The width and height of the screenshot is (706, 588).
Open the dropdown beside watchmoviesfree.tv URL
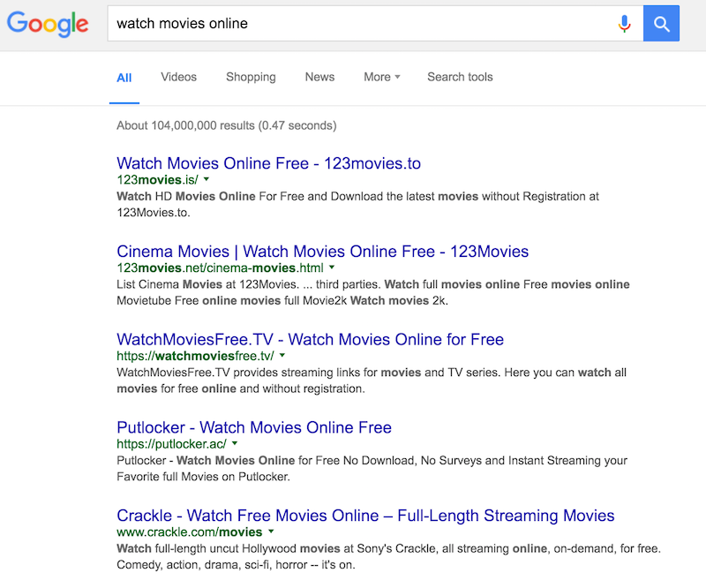[x=282, y=356]
